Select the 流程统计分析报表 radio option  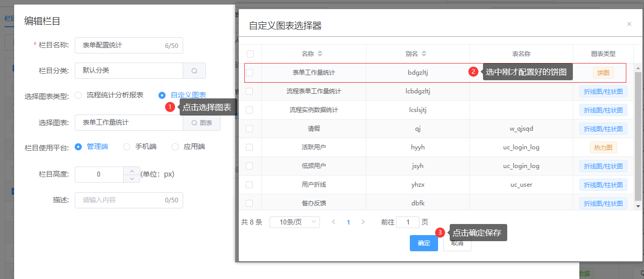tap(78, 95)
